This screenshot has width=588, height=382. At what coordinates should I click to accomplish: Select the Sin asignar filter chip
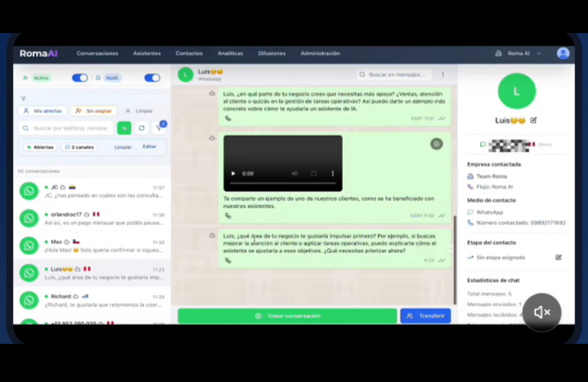click(x=93, y=111)
